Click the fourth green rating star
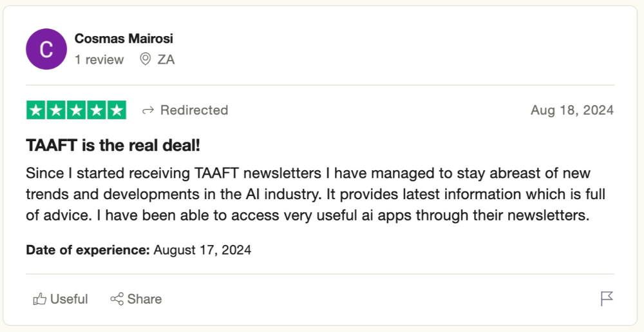This screenshot has width=644, height=332. click(96, 110)
